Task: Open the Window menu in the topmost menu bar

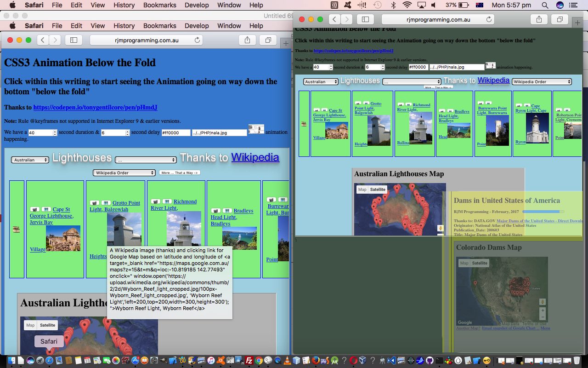Action: (229, 5)
